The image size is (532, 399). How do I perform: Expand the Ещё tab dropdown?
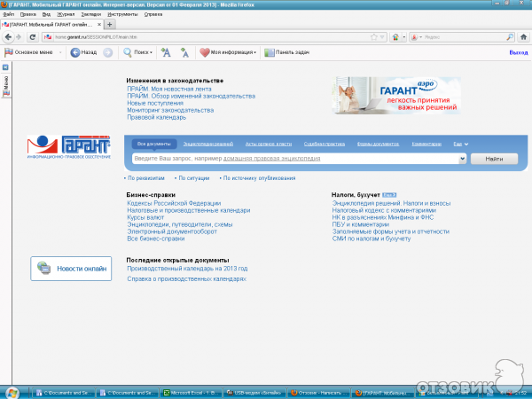[461, 144]
